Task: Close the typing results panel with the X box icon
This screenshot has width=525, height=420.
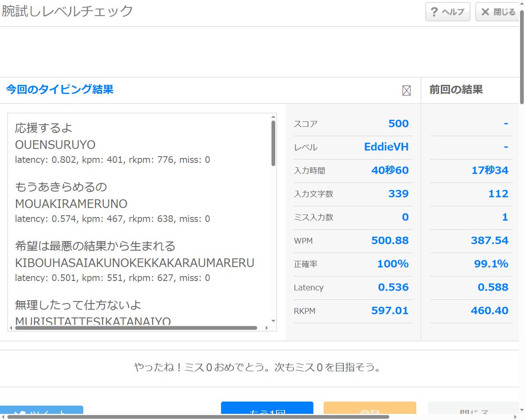Action: tap(406, 91)
